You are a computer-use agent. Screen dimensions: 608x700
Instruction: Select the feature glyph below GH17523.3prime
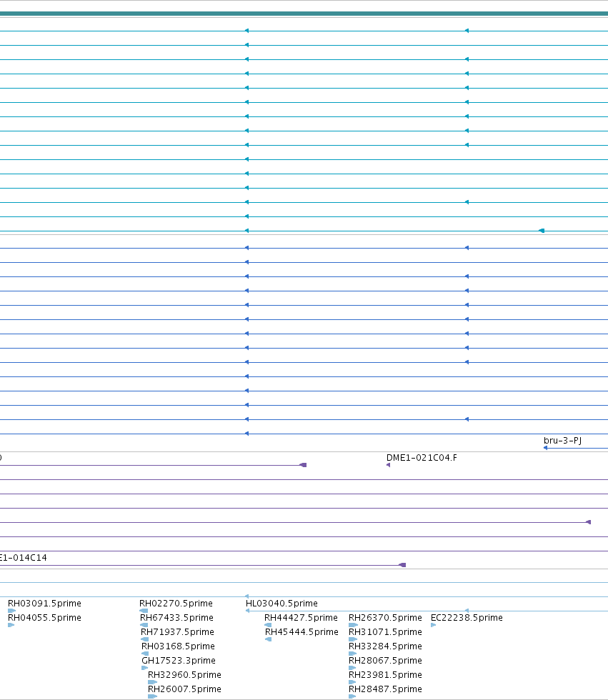(144, 668)
